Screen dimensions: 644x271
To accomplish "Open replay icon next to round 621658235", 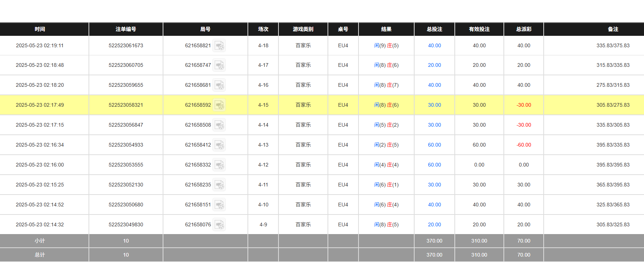I will 219,185.
